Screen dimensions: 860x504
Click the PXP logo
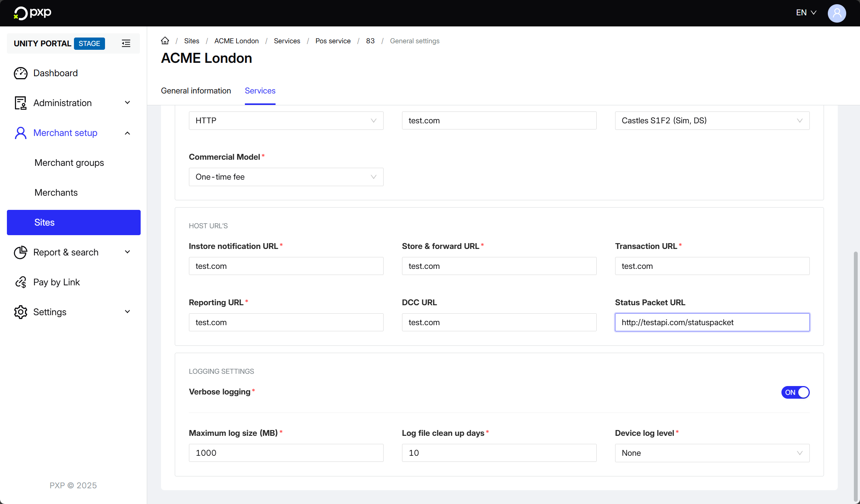[33, 13]
